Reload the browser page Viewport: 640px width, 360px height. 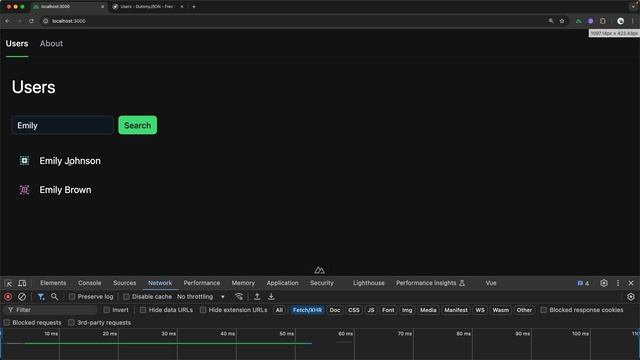pos(31,21)
